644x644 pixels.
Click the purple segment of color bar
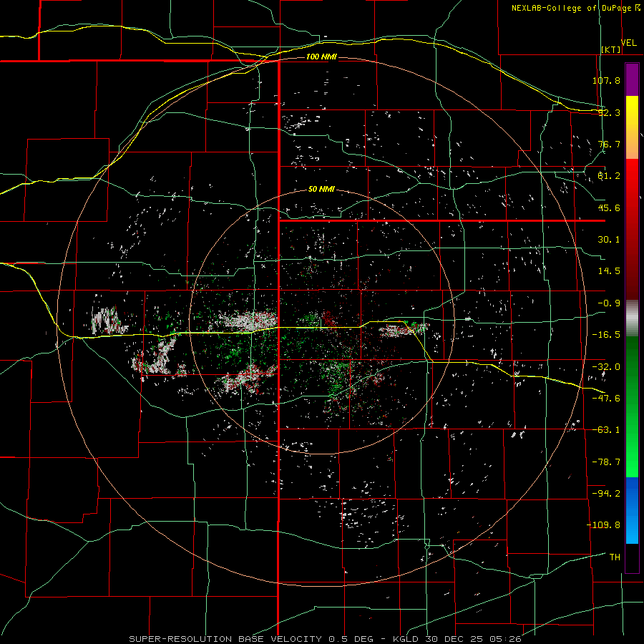(632, 79)
